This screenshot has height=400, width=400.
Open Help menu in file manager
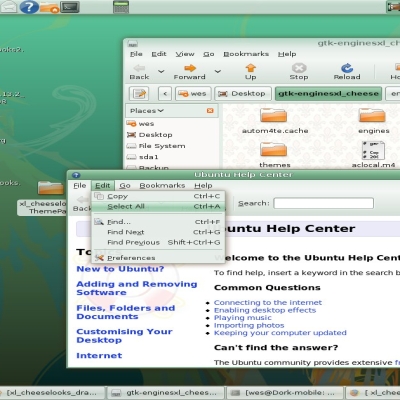pyautogui.click(x=287, y=54)
